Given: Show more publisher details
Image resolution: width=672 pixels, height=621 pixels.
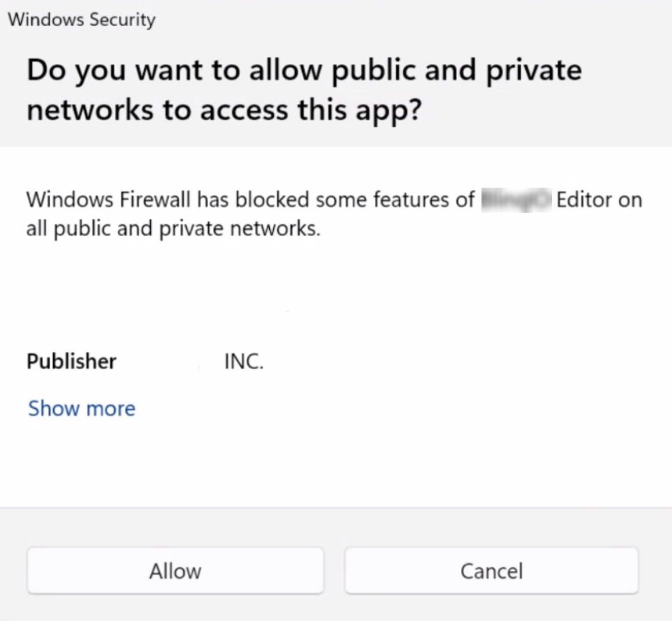Looking at the screenshot, I should click(82, 408).
